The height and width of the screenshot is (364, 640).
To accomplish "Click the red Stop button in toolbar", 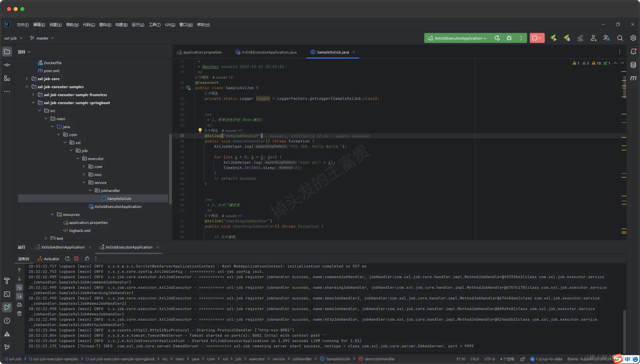I will 535,38.
